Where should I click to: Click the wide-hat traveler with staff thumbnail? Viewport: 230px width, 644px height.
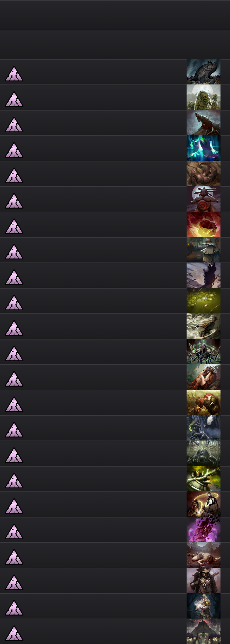pos(204,250)
